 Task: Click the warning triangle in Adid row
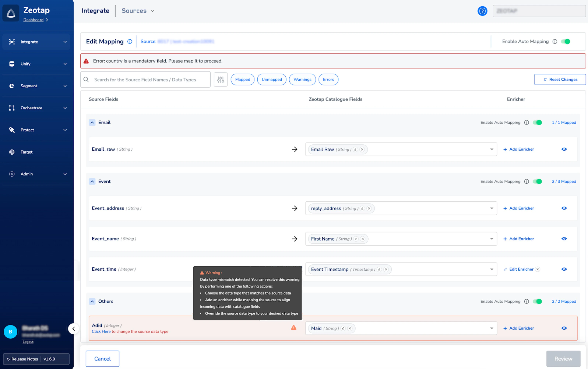(x=293, y=328)
